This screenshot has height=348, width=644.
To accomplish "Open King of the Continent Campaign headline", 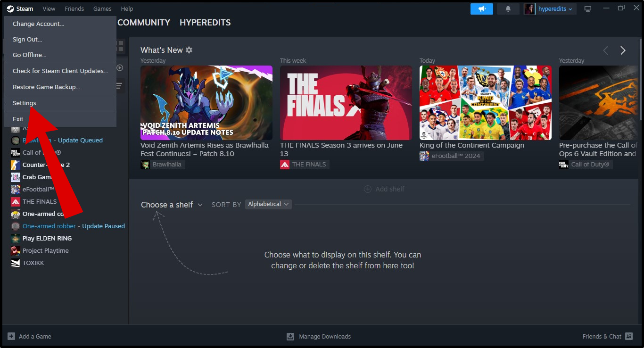I will pos(472,145).
